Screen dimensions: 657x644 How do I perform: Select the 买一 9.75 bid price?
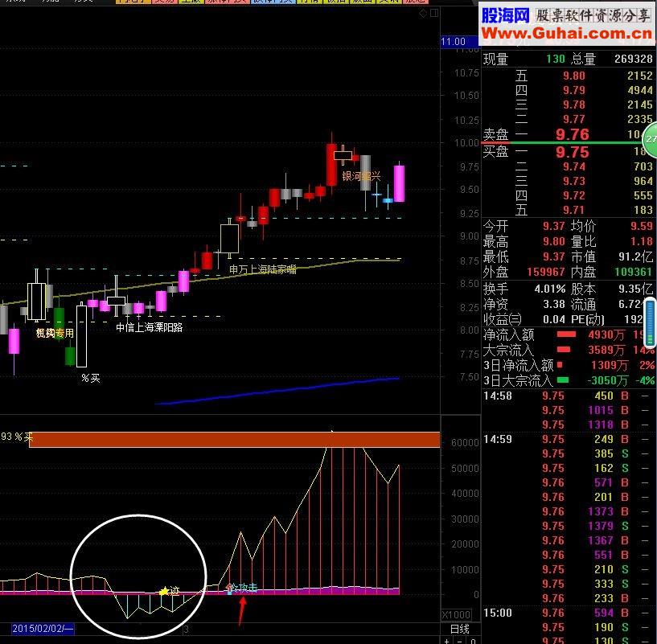pos(573,152)
